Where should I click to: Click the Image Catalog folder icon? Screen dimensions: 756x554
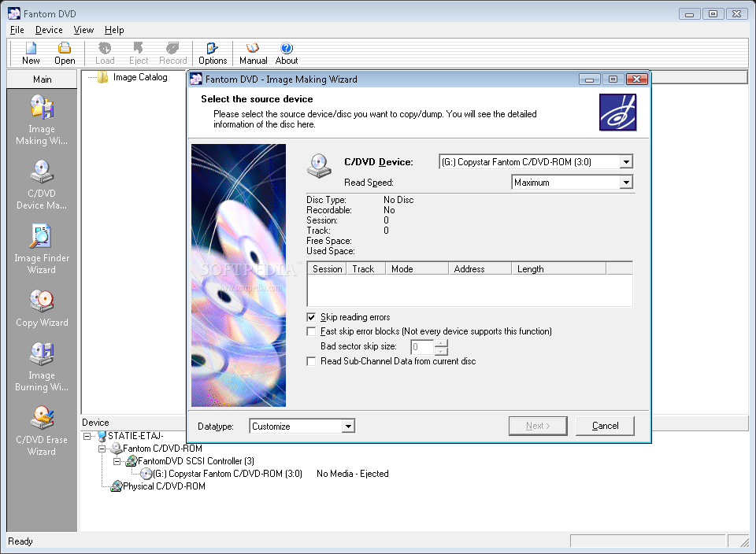pyautogui.click(x=102, y=77)
